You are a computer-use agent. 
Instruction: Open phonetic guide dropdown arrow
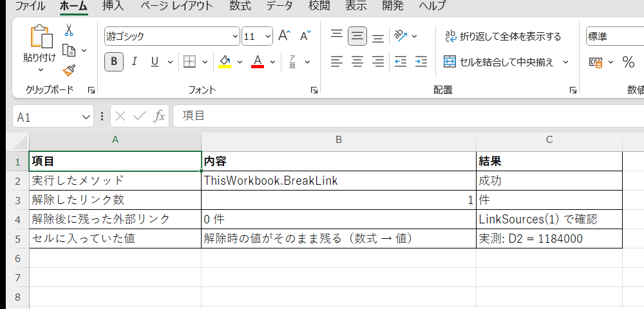(307, 62)
